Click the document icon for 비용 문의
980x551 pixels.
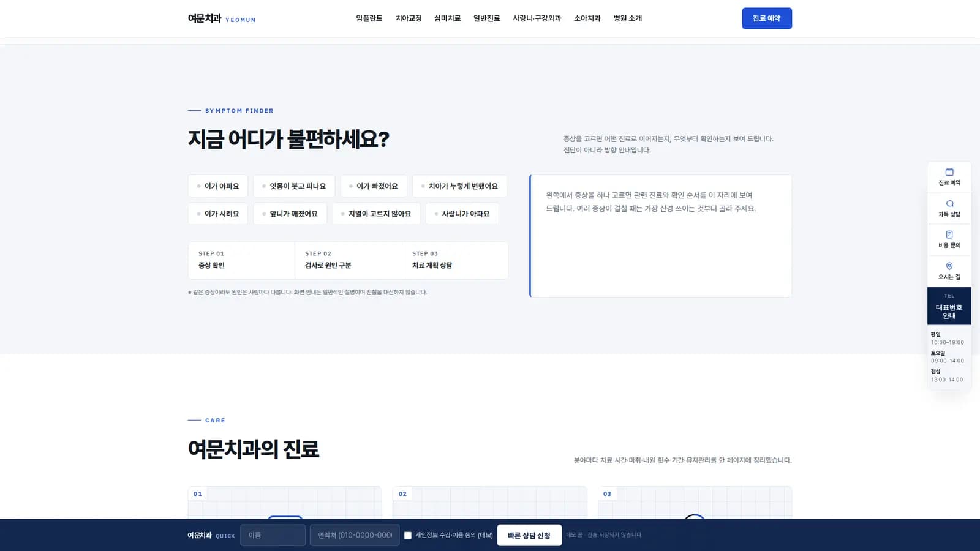(949, 234)
